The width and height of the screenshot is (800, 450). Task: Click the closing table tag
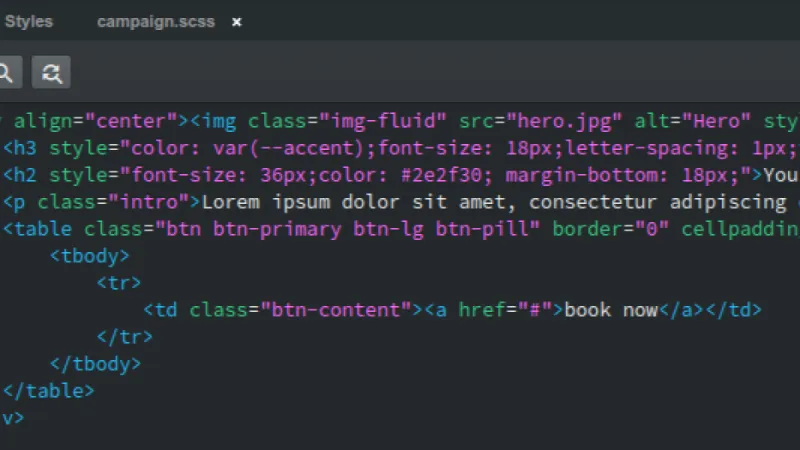(48, 391)
